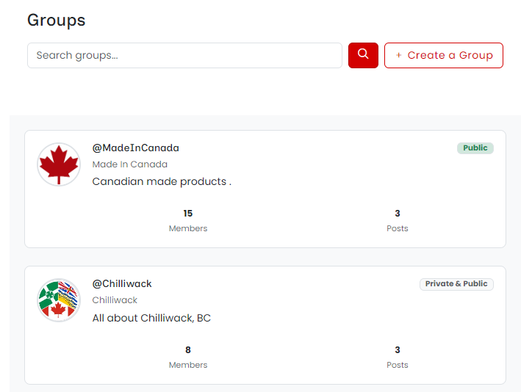
Task: Open the @Chilliwack group link
Action: point(122,284)
